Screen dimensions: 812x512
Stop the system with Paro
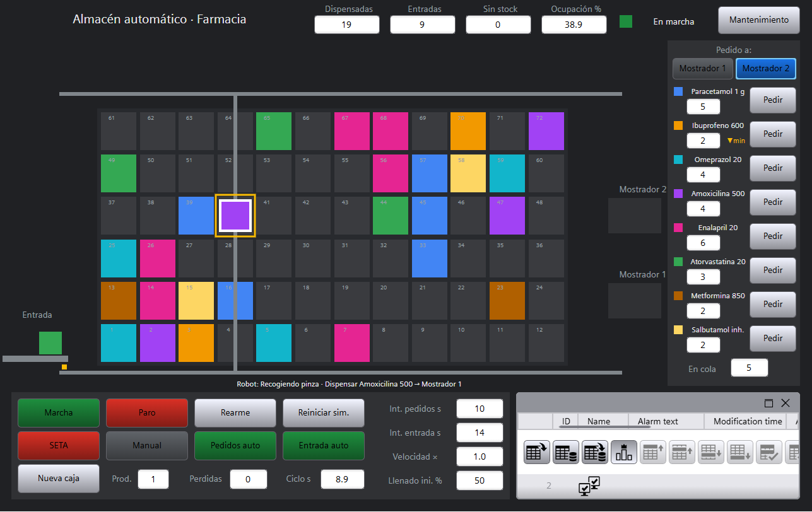click(147, 412)
